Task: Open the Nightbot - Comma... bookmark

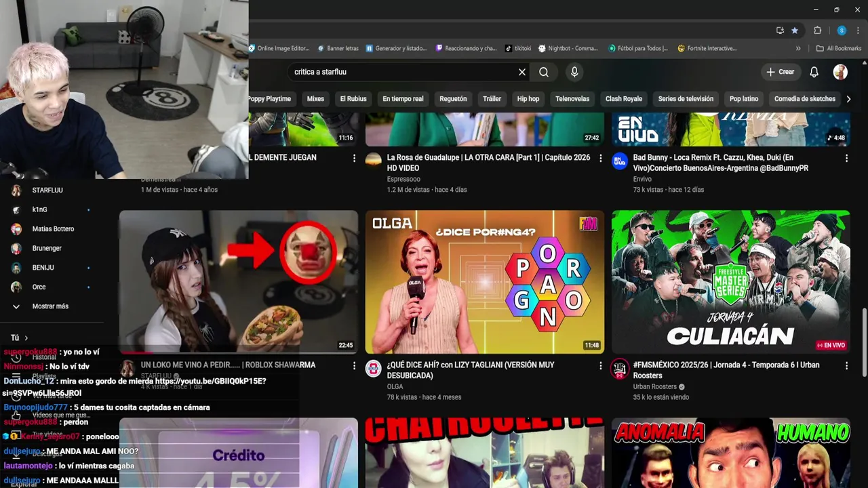Action: (x=568, y=49)
